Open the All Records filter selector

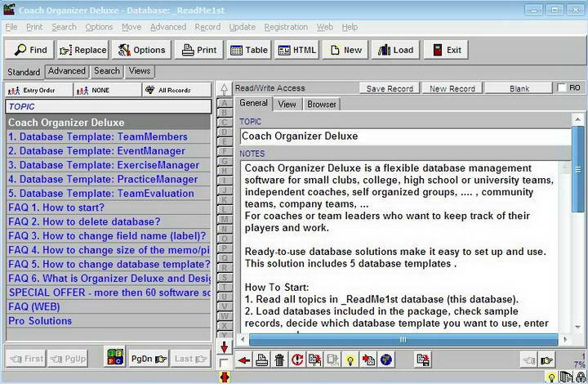click(x=176, y=90)
